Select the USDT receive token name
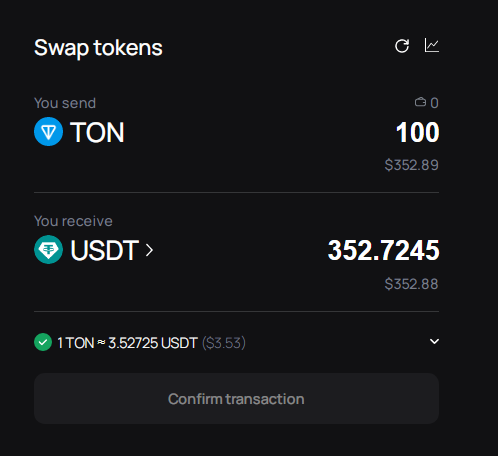The image size is (498, 456). tap(104, 250)
